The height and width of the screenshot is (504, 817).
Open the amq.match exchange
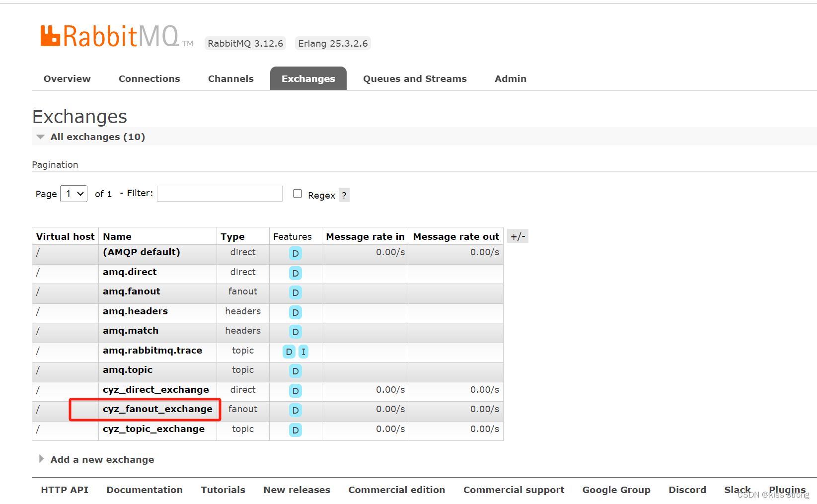coord(131,330)
